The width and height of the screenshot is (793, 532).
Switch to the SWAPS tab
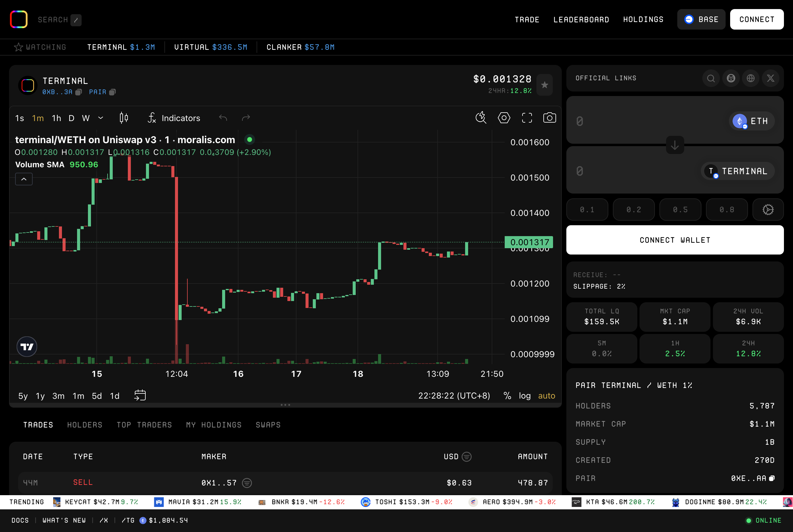(268, 425)
